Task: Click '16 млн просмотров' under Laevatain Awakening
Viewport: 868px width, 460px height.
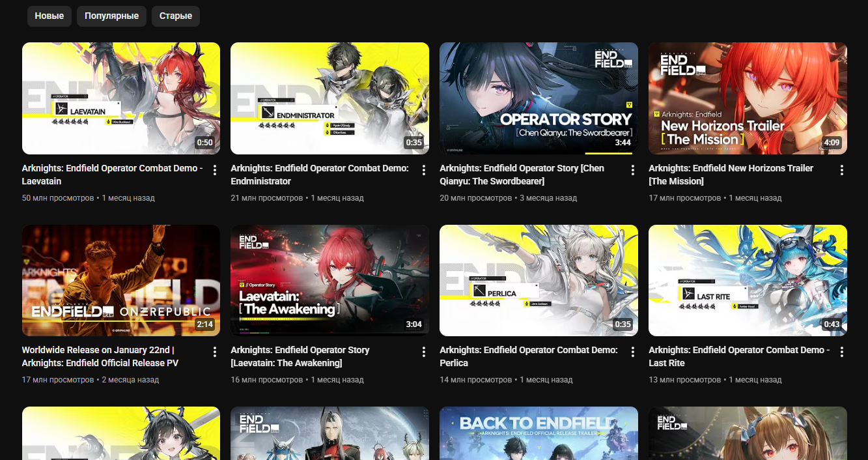Action: coord(266,379)
